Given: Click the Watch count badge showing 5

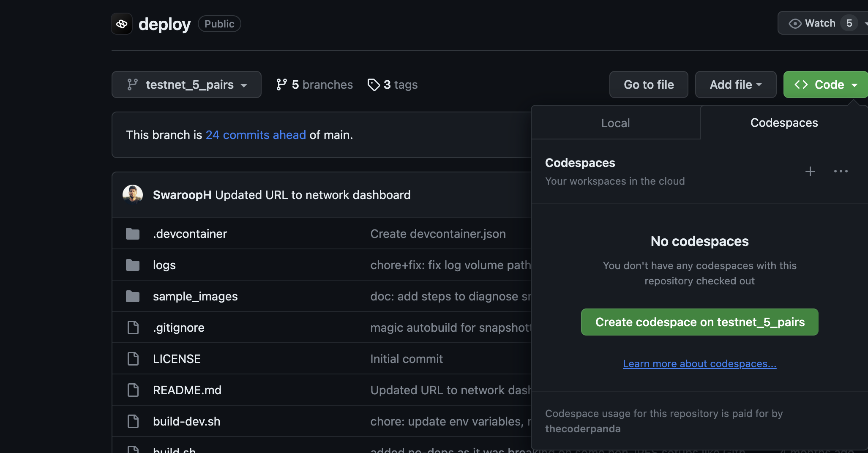Looking at the screenshot, I should point(849,23).
